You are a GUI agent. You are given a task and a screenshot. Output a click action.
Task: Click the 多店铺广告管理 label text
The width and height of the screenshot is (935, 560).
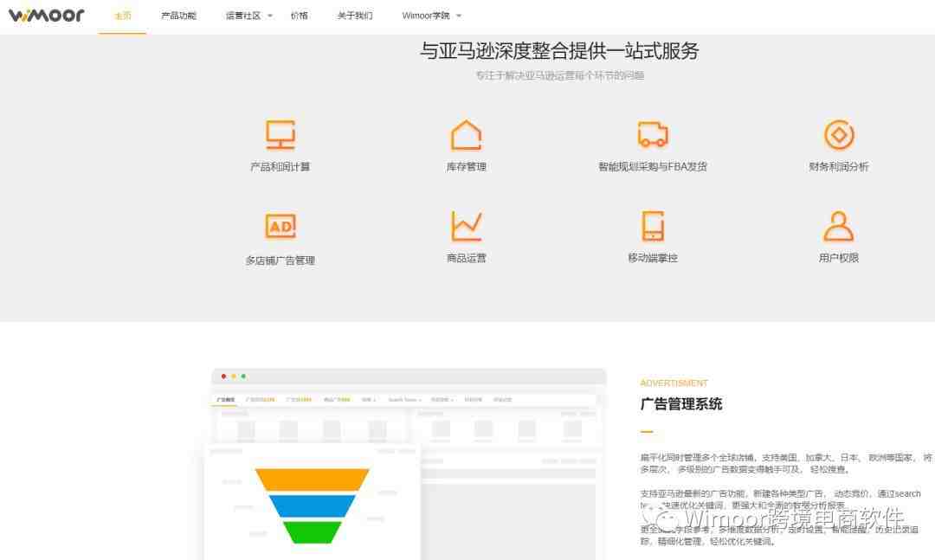click(280, 261)
